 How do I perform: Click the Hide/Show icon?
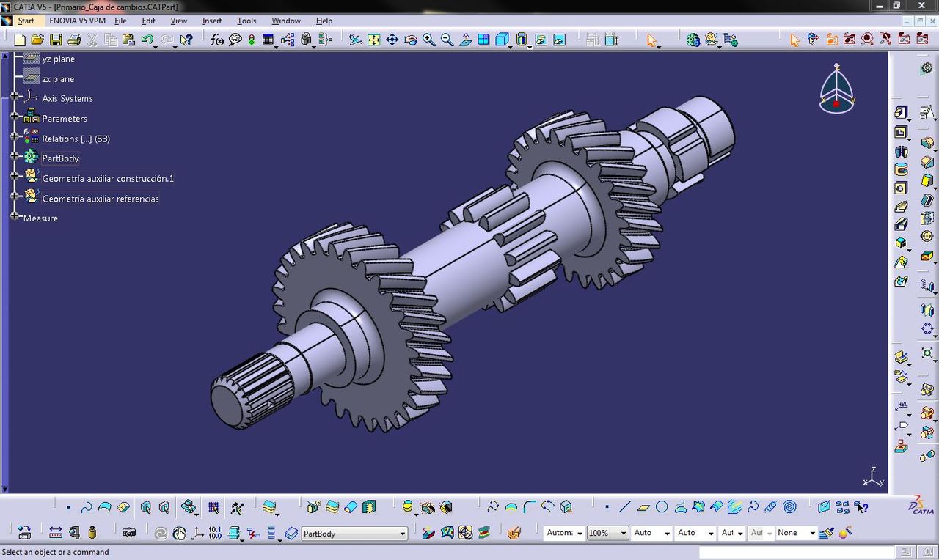(541, 40)
